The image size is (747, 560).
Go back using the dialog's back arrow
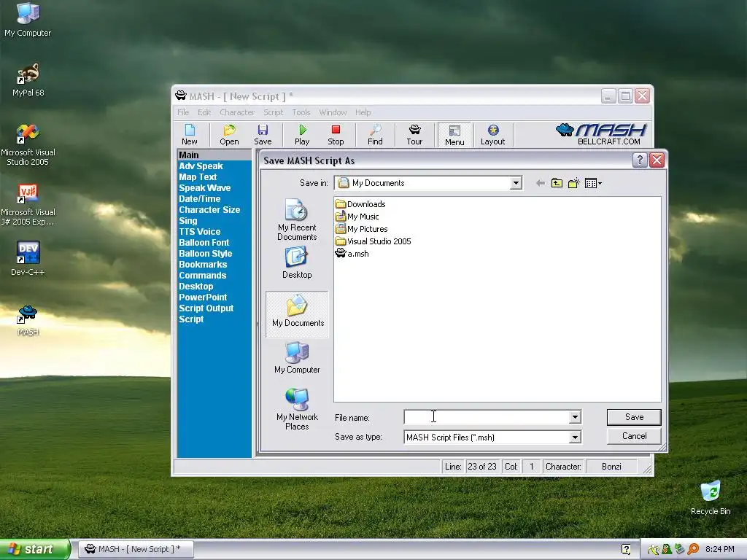tap(540, 183)
